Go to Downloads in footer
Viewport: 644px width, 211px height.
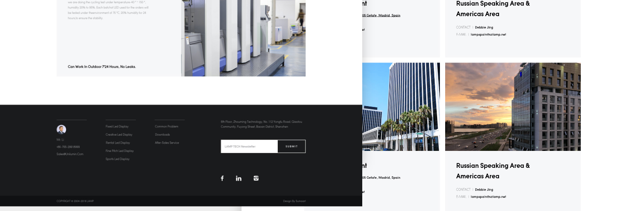(x=162, y=135)
